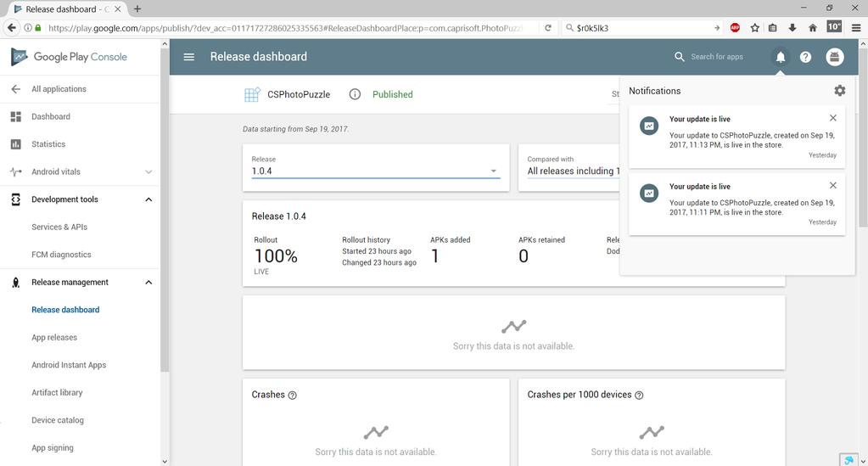
Task: Click the info icon next to CSPhotoPuzzle
Action: 355,94
